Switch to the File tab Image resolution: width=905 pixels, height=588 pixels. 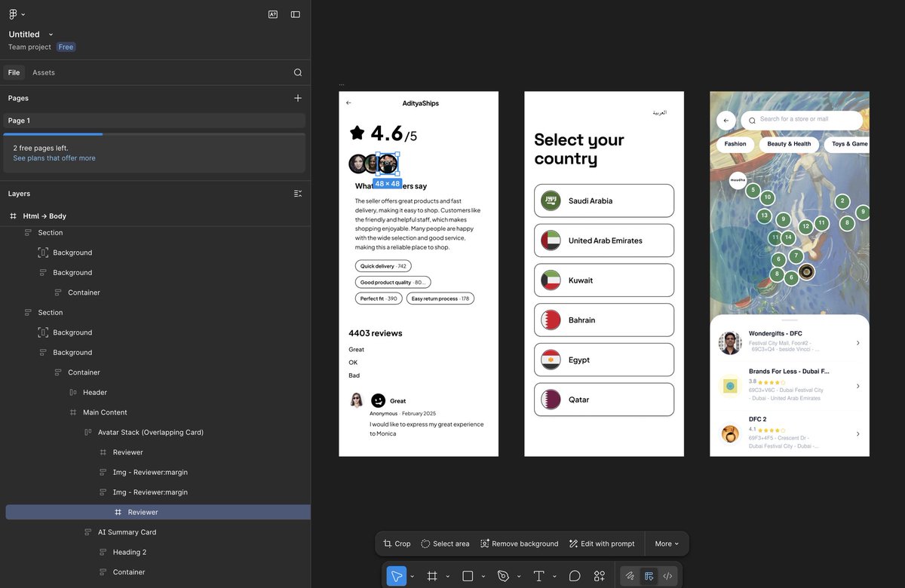pos(14,72)
